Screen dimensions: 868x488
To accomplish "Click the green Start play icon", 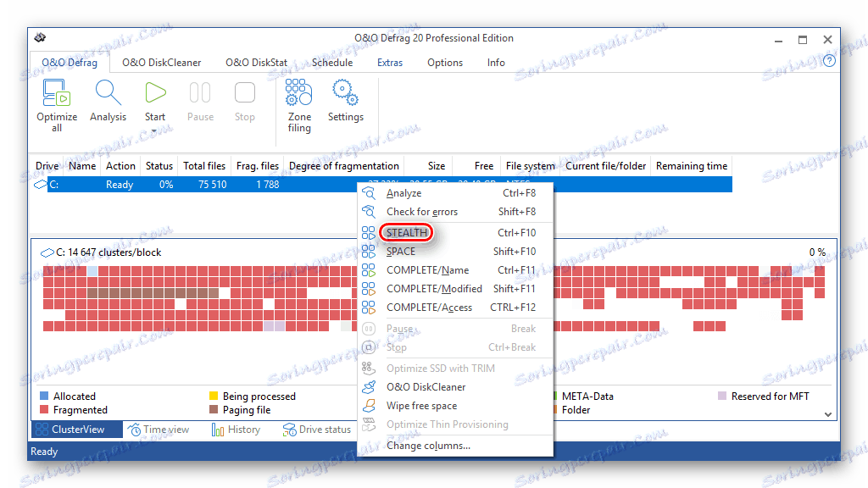I will pos(155,92).
